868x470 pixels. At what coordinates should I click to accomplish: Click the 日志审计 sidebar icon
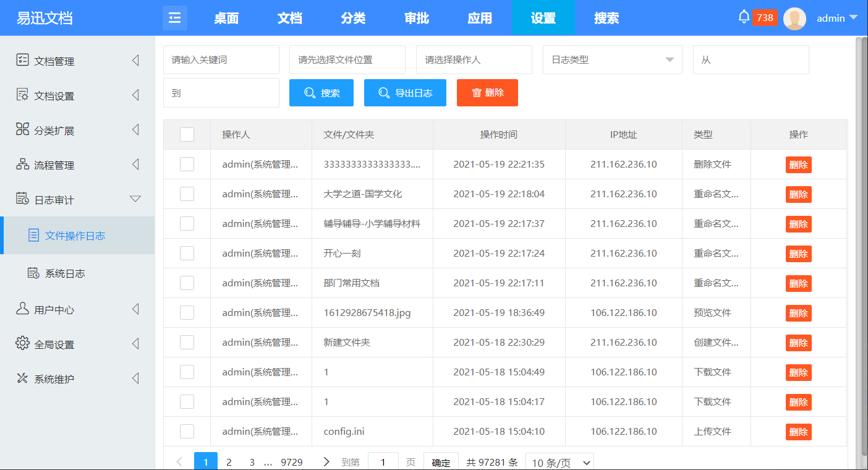click(22, 199)
